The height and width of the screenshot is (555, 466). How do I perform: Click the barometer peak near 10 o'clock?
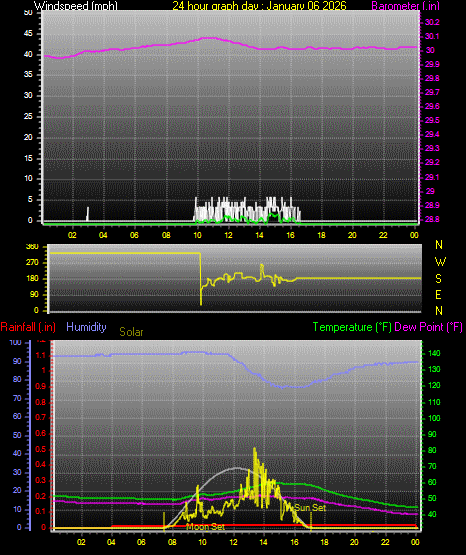click(x=209, y=38)
